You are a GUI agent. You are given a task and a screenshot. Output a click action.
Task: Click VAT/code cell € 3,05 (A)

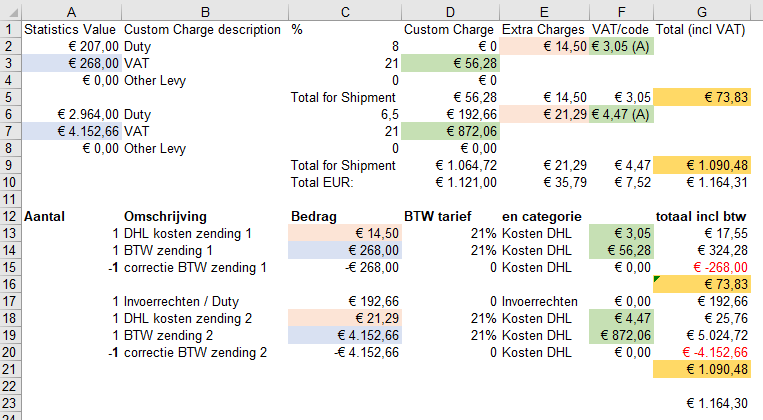621,47
